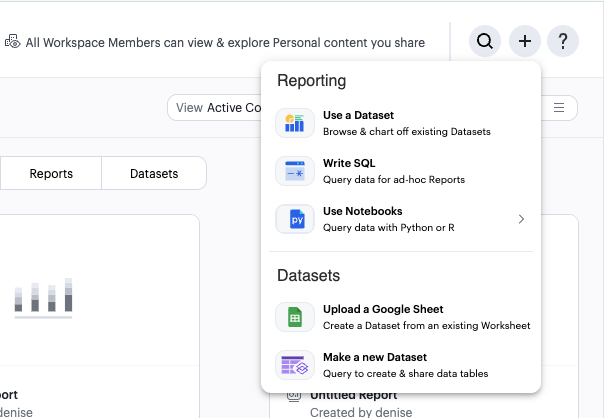The width and height of the screenshot is (604, 418).
Task: Click the search magnifier icon
Action: pos(485,42)
